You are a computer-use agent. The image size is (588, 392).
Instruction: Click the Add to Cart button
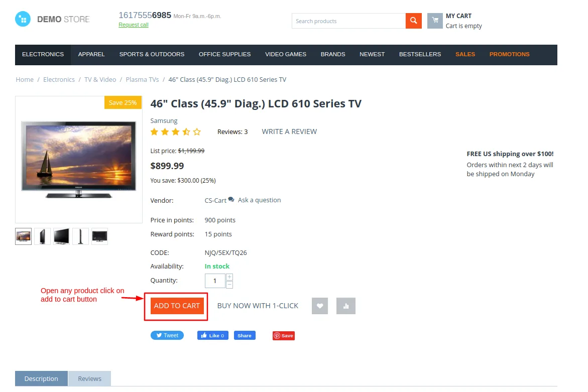tap(177, 306)
